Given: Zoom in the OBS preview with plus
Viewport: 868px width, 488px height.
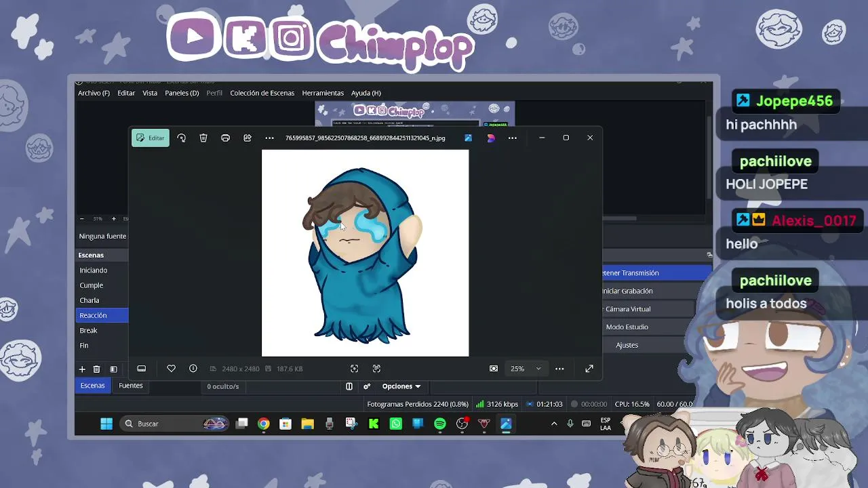Looking at the screenshot, I should 113,219.
